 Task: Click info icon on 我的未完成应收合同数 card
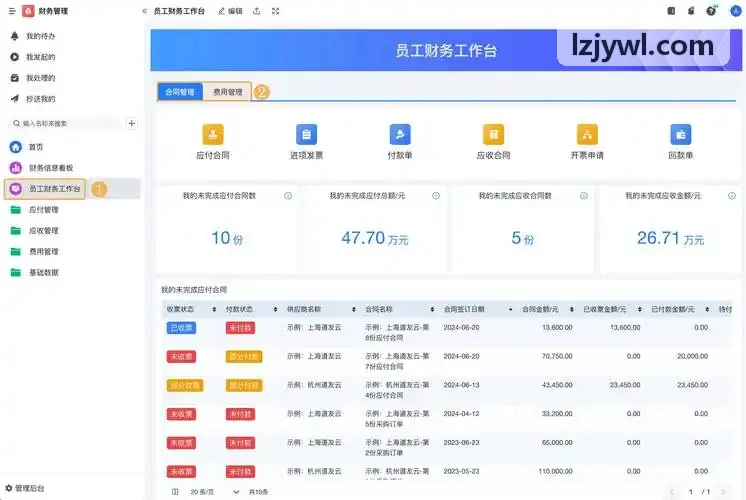[x=584, y=196]
